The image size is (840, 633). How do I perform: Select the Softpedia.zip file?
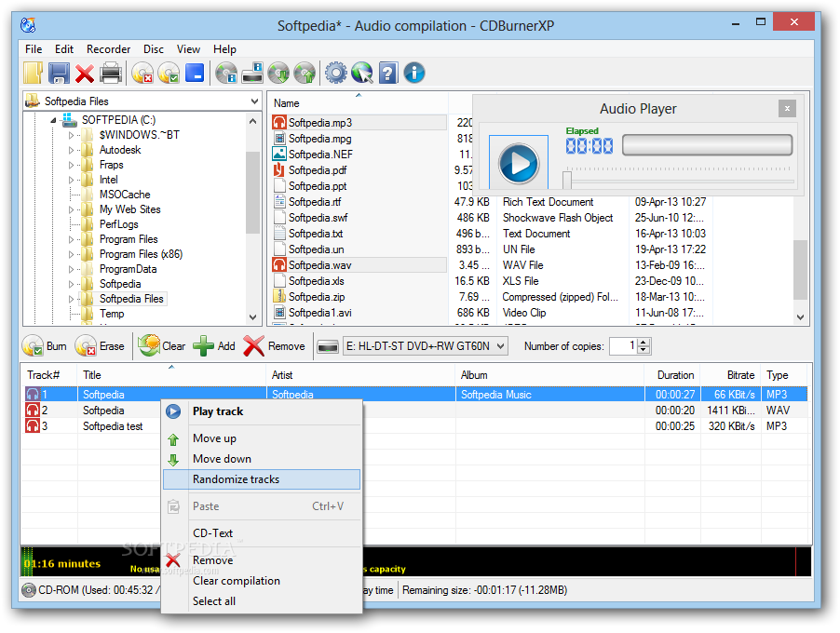(316, 297)
